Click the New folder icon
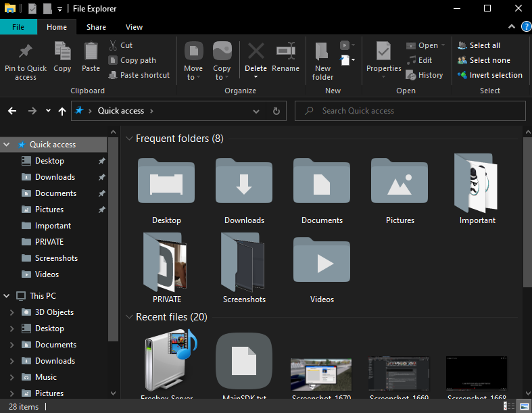The image size is (532, 413). click(322, 51)
